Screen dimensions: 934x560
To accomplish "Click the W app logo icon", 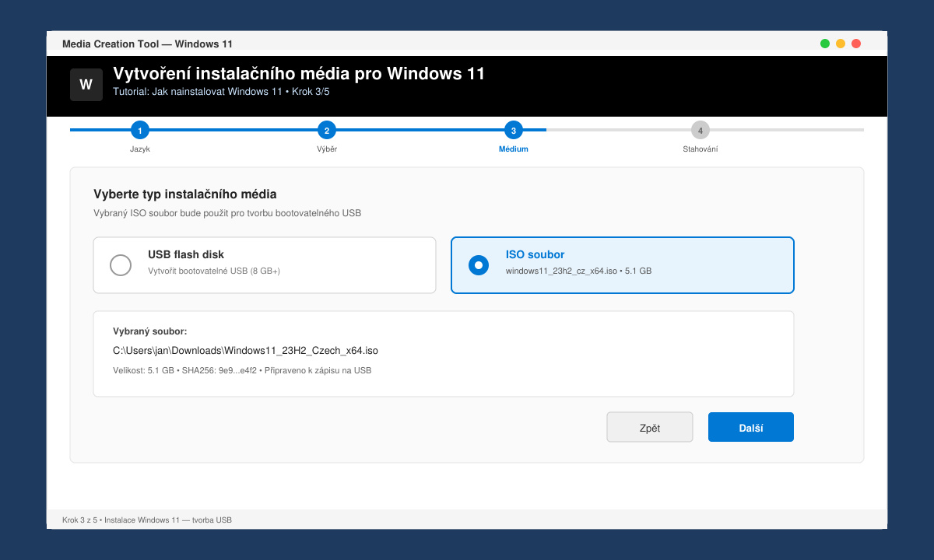I will pos(86,85).
